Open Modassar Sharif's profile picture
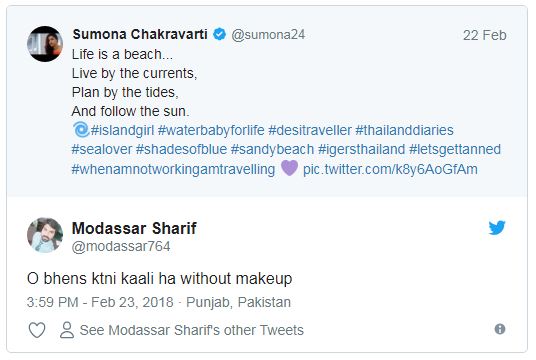Viewport: 536px width, 360px height. 45,235
